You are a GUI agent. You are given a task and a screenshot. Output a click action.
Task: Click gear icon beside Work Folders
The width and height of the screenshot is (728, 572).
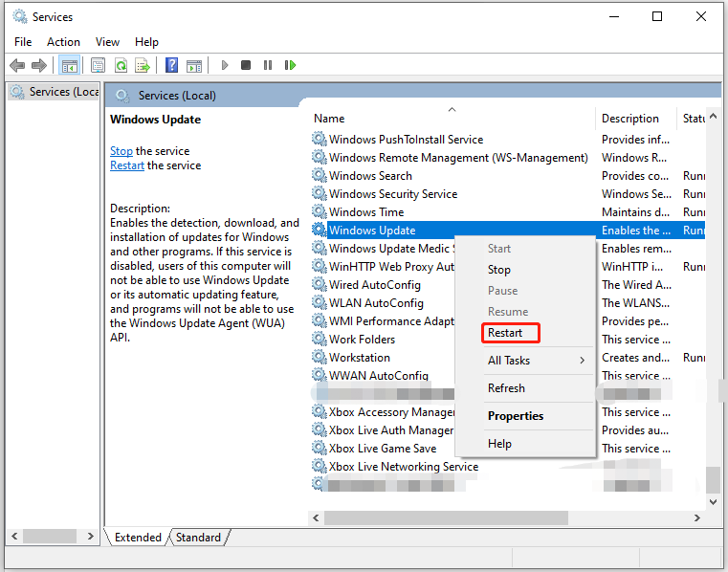tap(319, 339)
